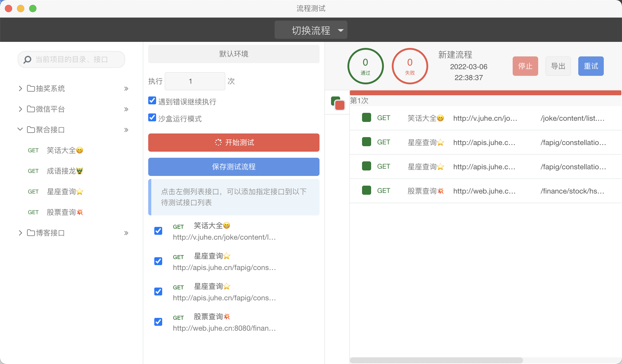Image resolution: width=622 pixels, height=364 pixels.
Task: Disable 沙盒运行模式 checkbox
Action: (152, 118)
